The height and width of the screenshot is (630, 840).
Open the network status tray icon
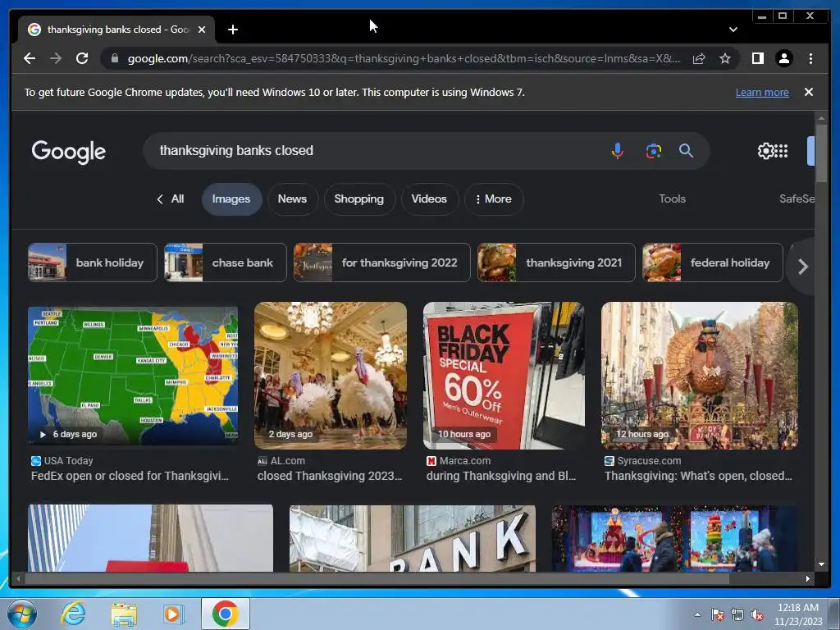click(x=737, y=615)
